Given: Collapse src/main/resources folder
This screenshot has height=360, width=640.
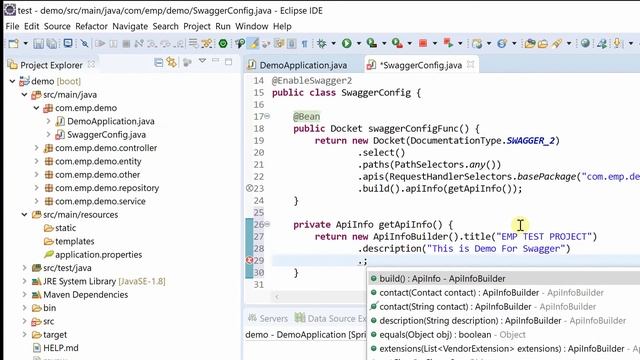Looking at the screenshot, I should click(24, 215).
